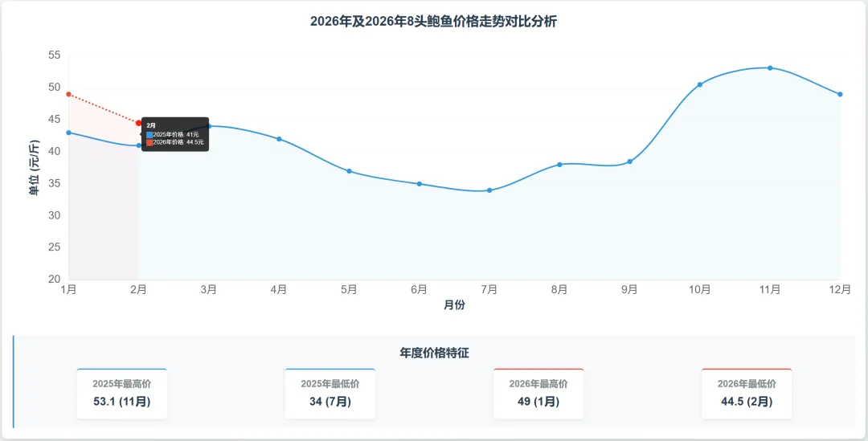This screenshot has height=441, width=868.
Task: Click the 2025 July lowest data point
Action: tap(489, 190)
